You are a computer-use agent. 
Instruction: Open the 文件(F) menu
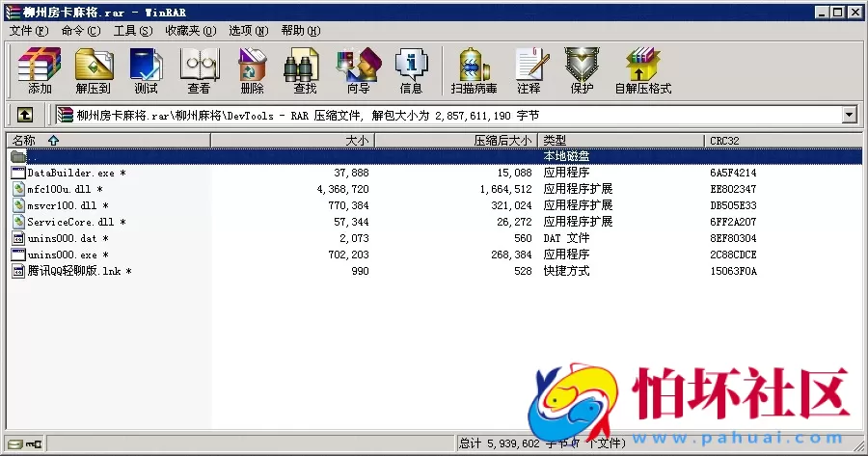coord(29,31)
